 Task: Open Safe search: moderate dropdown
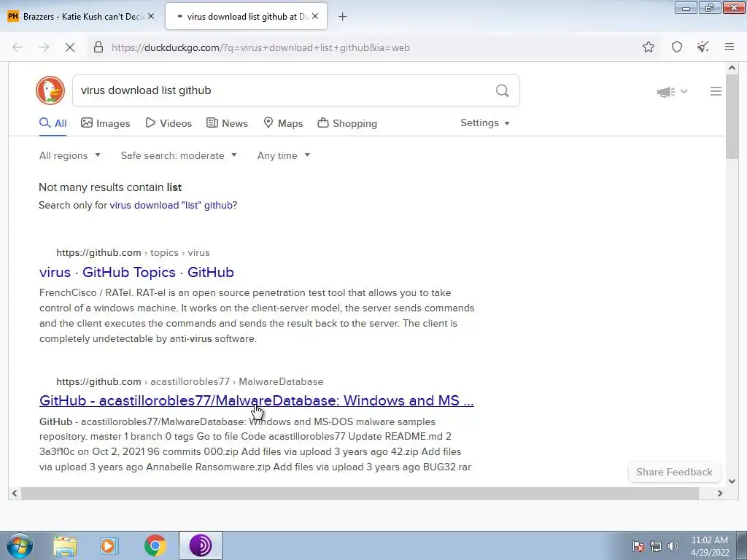(x=179, y=156)
